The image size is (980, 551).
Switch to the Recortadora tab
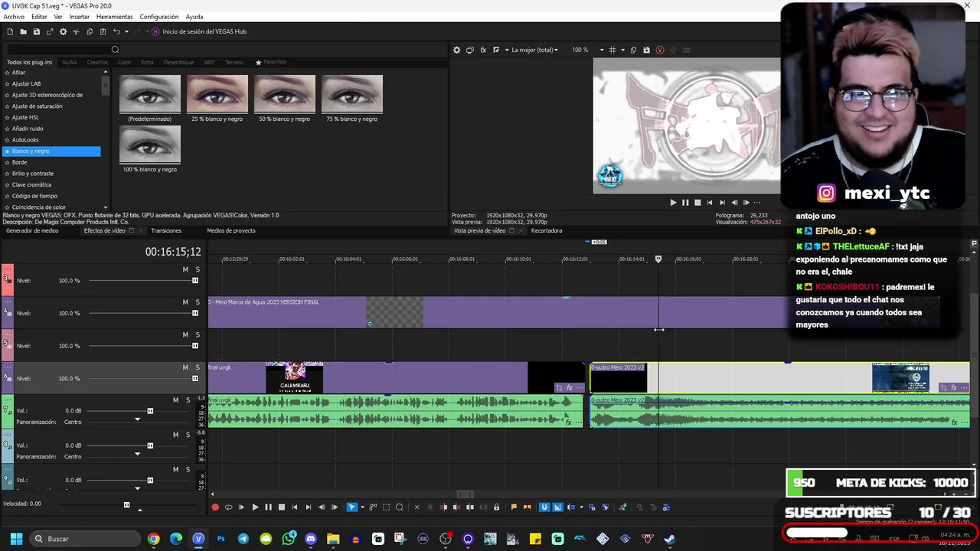(x=547, y=230)
